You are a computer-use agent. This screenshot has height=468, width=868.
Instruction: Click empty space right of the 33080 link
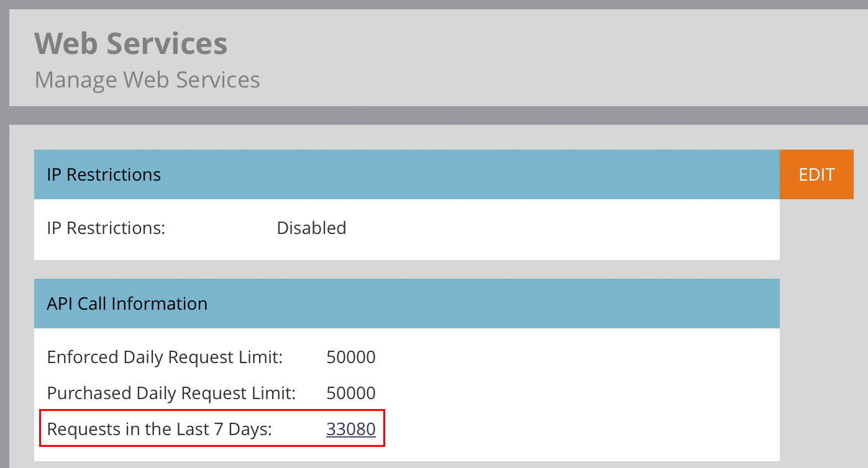coord(559,429)
